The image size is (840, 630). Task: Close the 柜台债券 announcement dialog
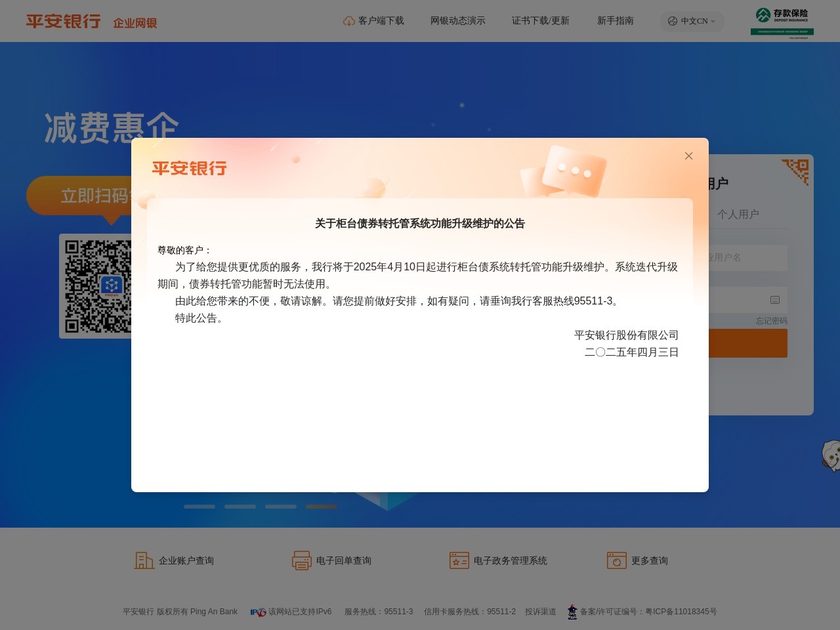pos(688,156)
